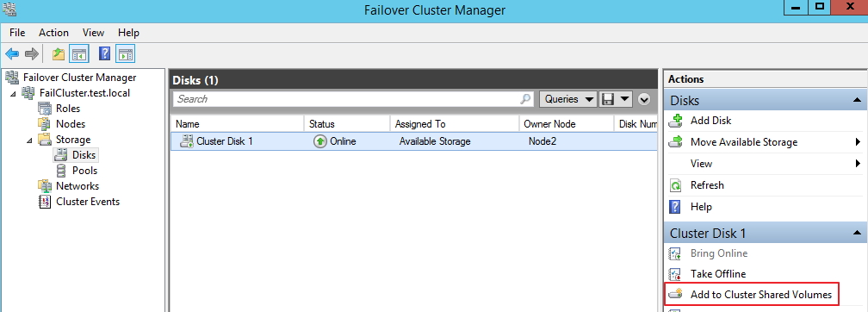Expand the Move Available Storage submenu arrow
Image resolution: width=868 pixels, height=312 pixels.
858,142
